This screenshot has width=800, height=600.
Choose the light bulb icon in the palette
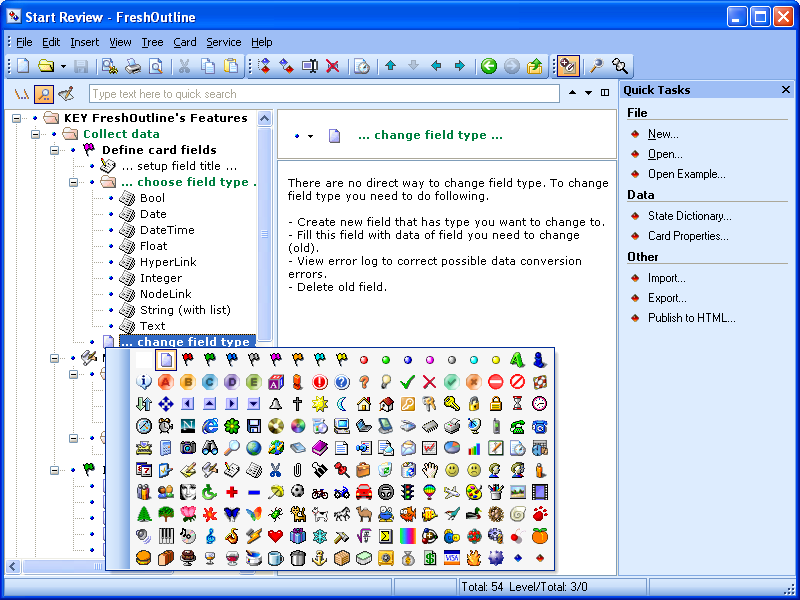[386, 382]
